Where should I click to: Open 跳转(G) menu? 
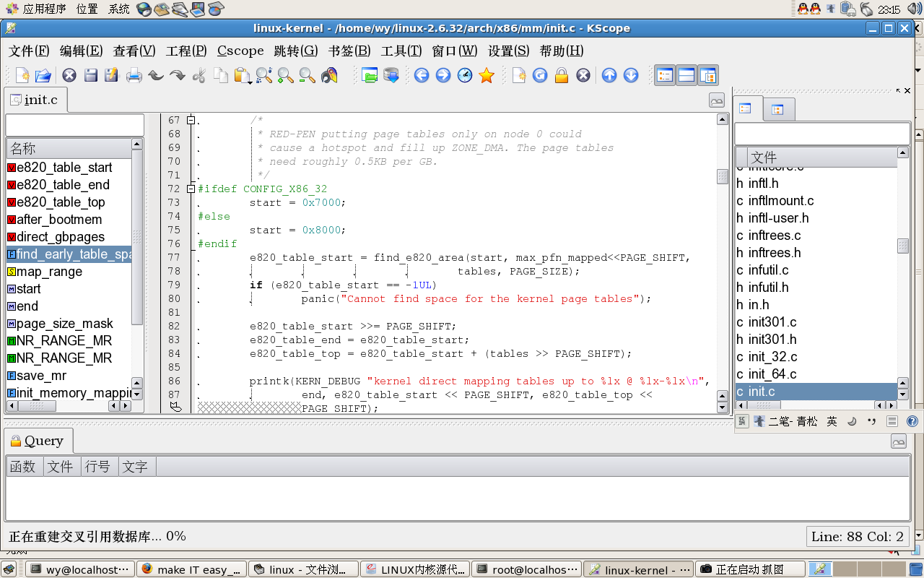click(296, 51)
